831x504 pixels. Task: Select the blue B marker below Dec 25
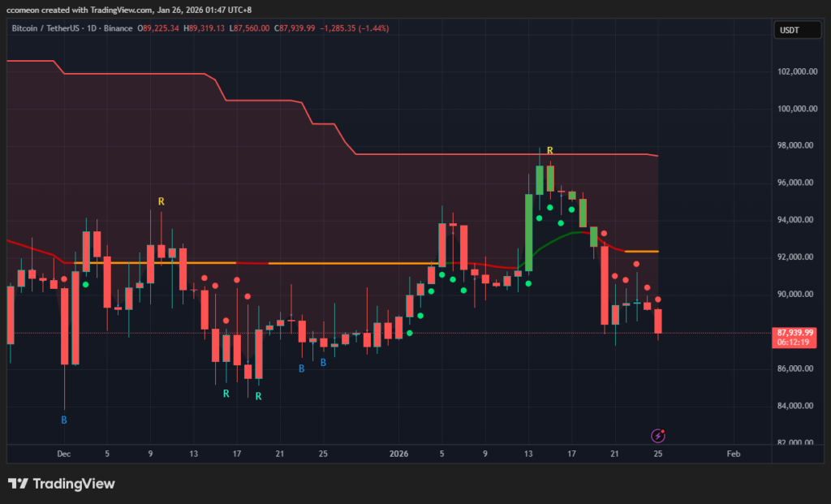point(323,362)
